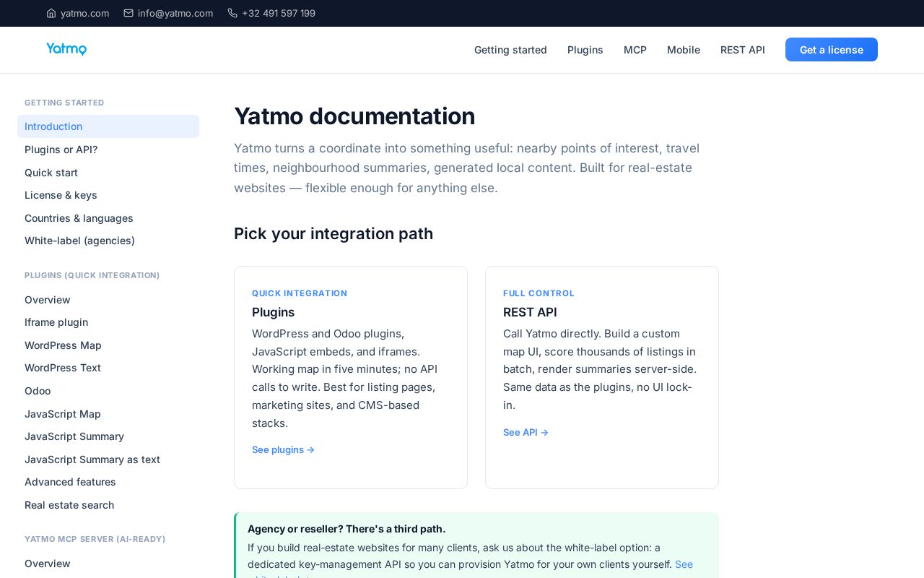
Task: Open White-label (agencies) in the sidebar
Action: (108, 241)
